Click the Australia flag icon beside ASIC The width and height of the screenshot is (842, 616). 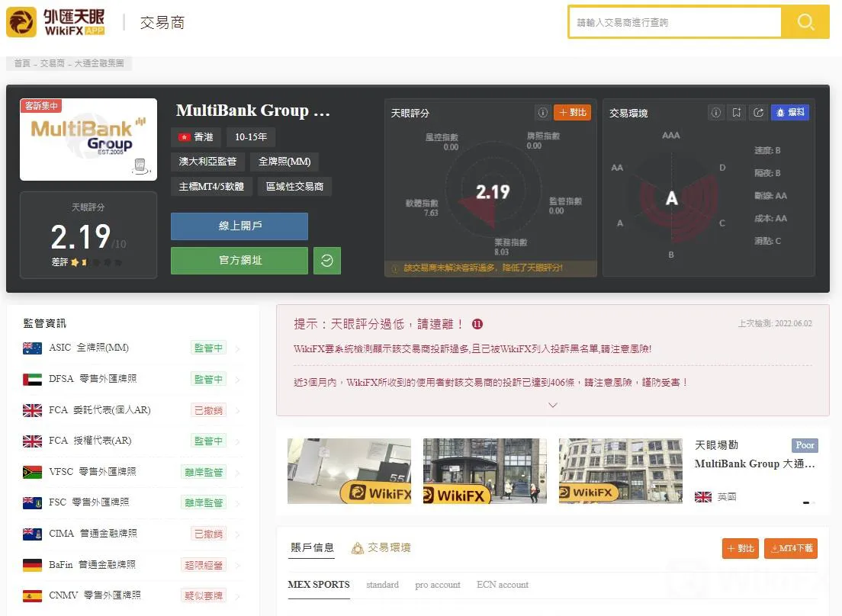click(x=32, y=348)
